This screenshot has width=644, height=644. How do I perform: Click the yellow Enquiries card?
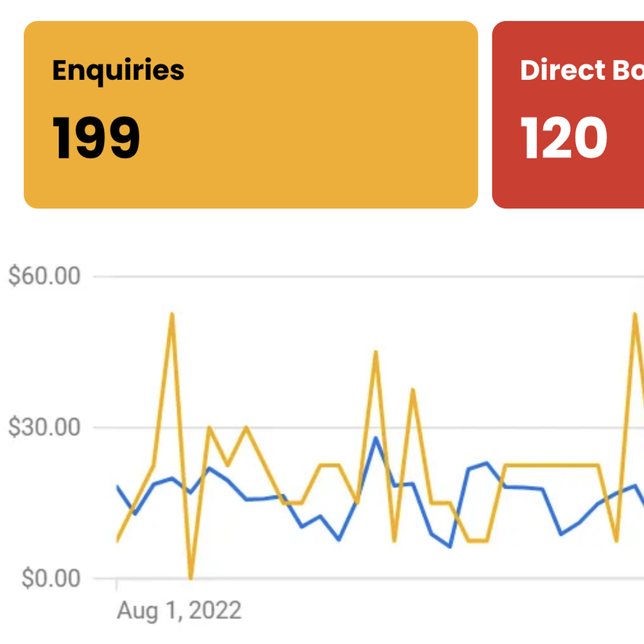click(x=251, y=115)
